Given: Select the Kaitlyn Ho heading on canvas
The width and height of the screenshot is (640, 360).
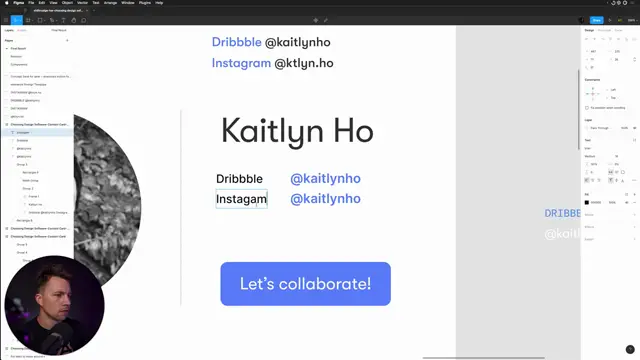Looking at the screenshot, I should (297, 131).
